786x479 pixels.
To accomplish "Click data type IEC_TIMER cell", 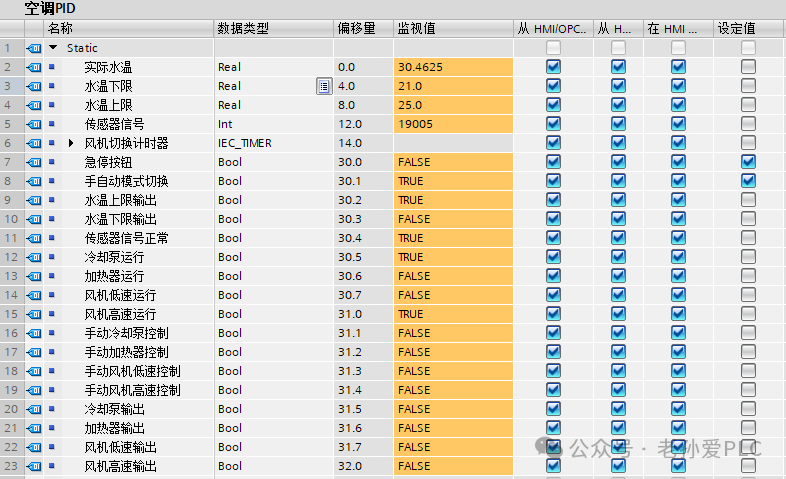I will (274, 143).
